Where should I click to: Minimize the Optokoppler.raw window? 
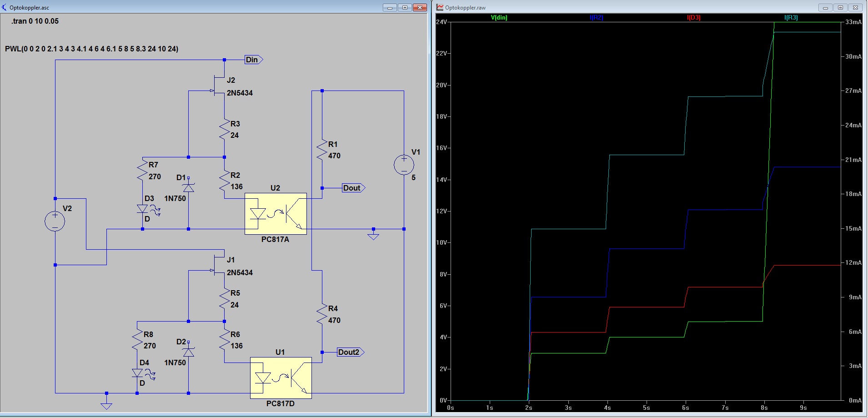point(825,7)
